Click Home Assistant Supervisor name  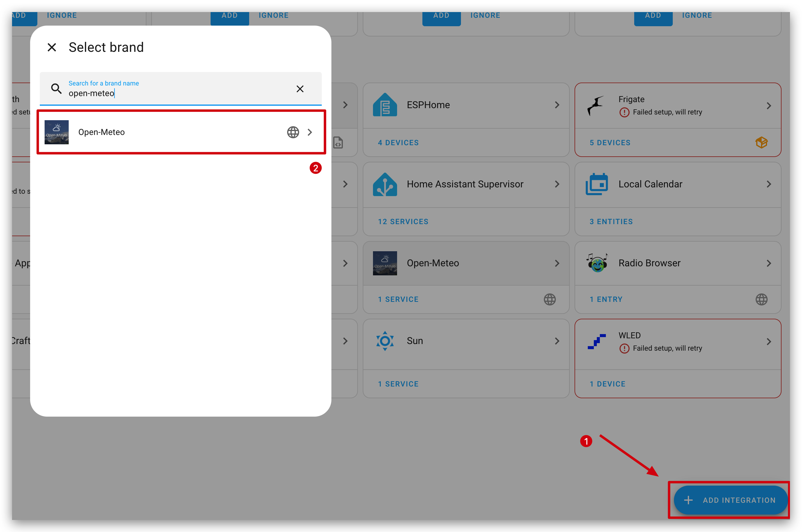(x=465, y=184)
